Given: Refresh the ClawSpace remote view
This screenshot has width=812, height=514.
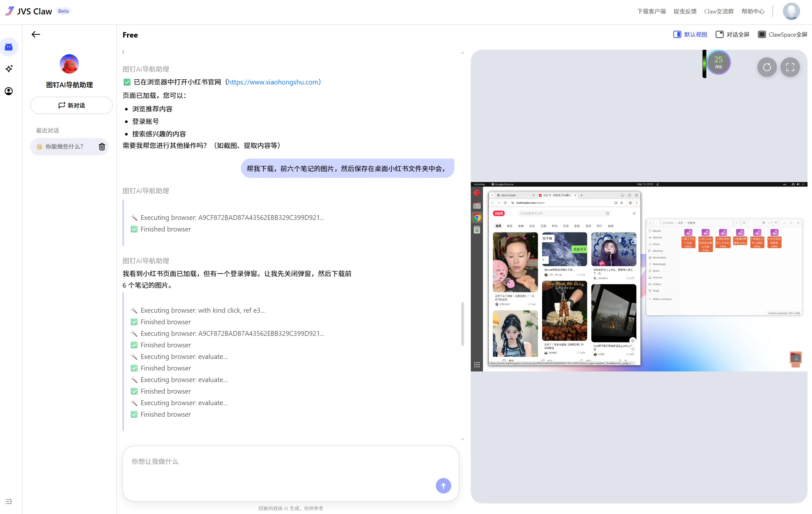Looking at the screenshot, I should (x=767, y=67).
